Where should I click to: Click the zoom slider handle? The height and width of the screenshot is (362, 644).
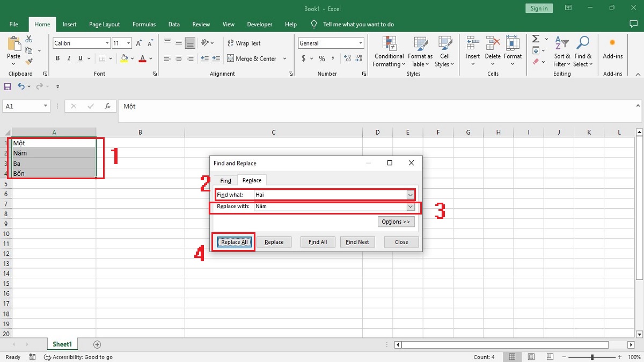coord(592,357)
